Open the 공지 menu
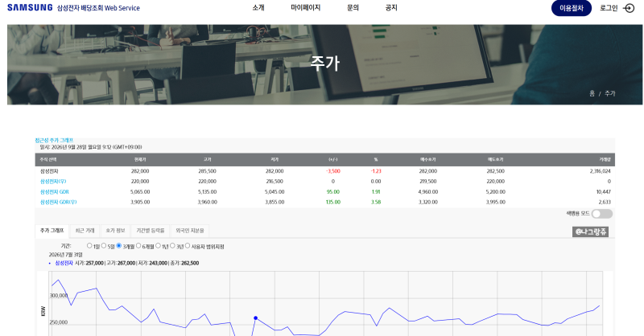This screenshot has width=644, height=336. coord(391,8)
